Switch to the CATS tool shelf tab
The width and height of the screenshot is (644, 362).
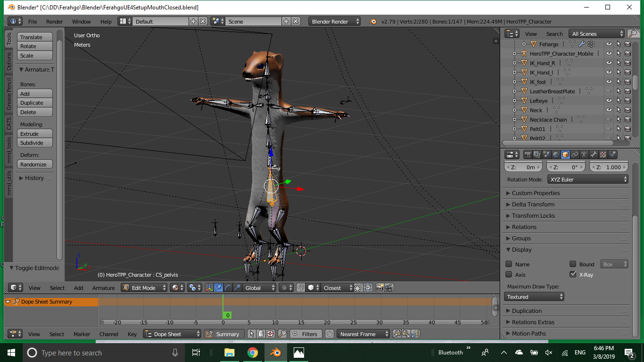[9, 124]
